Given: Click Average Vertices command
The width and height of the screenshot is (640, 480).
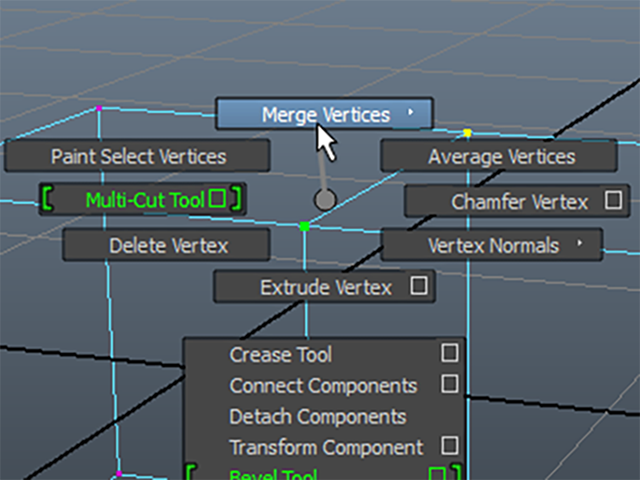Looking at the screenshot, I should (499, 156).
